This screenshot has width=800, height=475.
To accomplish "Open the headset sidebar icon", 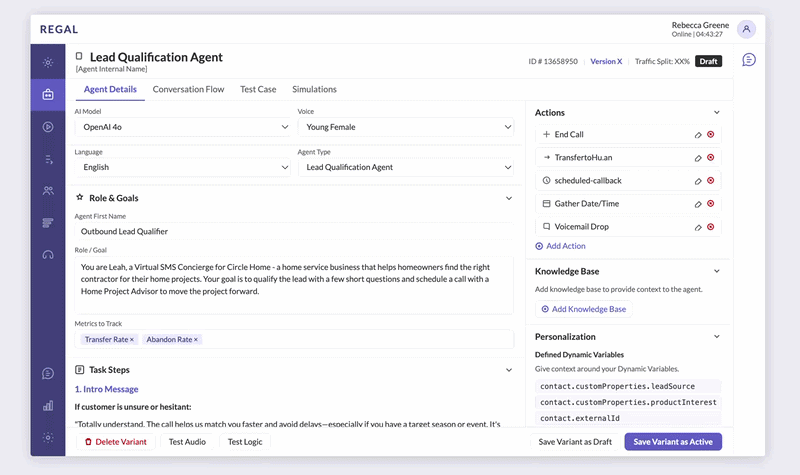I will 48,255.
